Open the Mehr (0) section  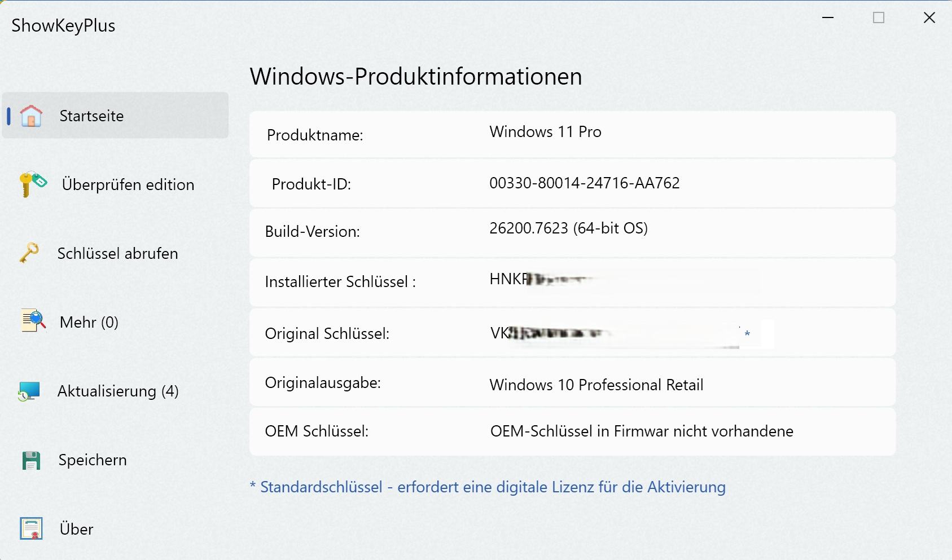(89, 322)
